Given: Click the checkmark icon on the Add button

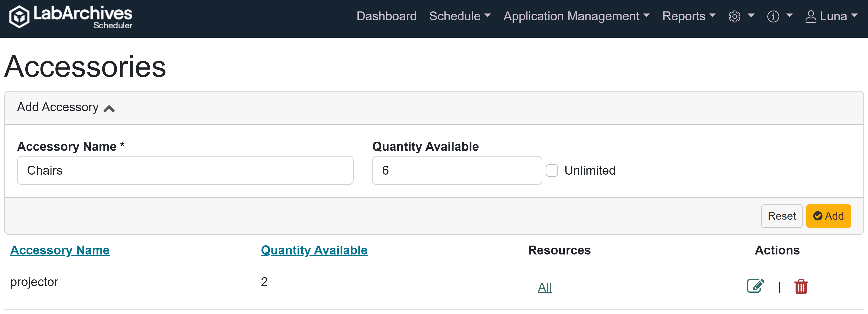Looking at the screenshot, I should pos(817,216).
